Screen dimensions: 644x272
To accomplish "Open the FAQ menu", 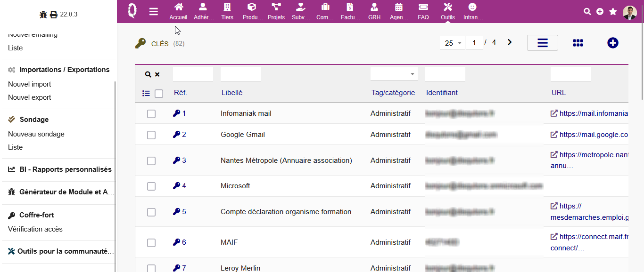I will 423,12.
